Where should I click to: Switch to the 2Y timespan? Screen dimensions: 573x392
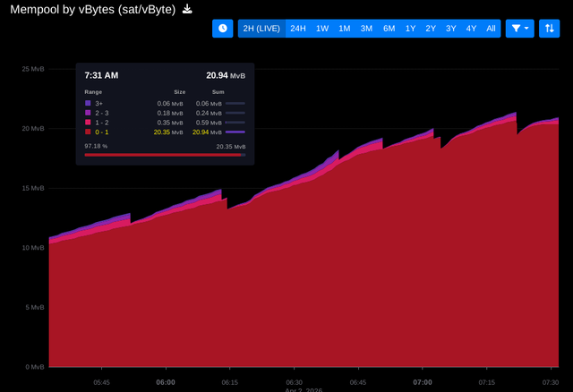click(431, 29)
